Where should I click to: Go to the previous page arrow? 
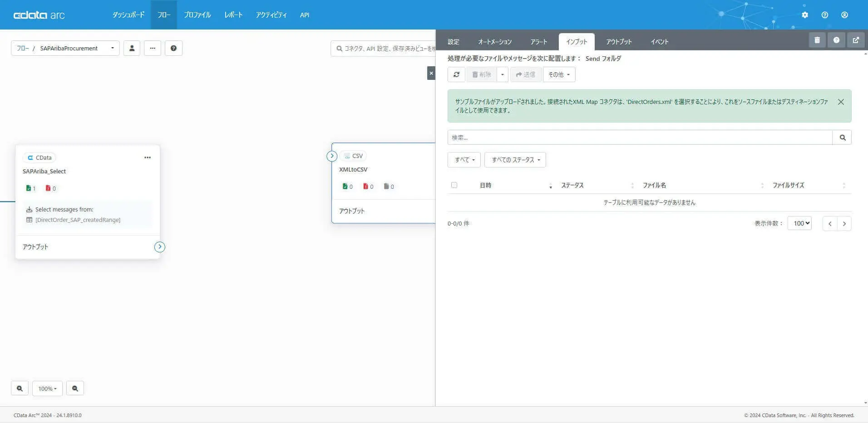click(830, 224)
